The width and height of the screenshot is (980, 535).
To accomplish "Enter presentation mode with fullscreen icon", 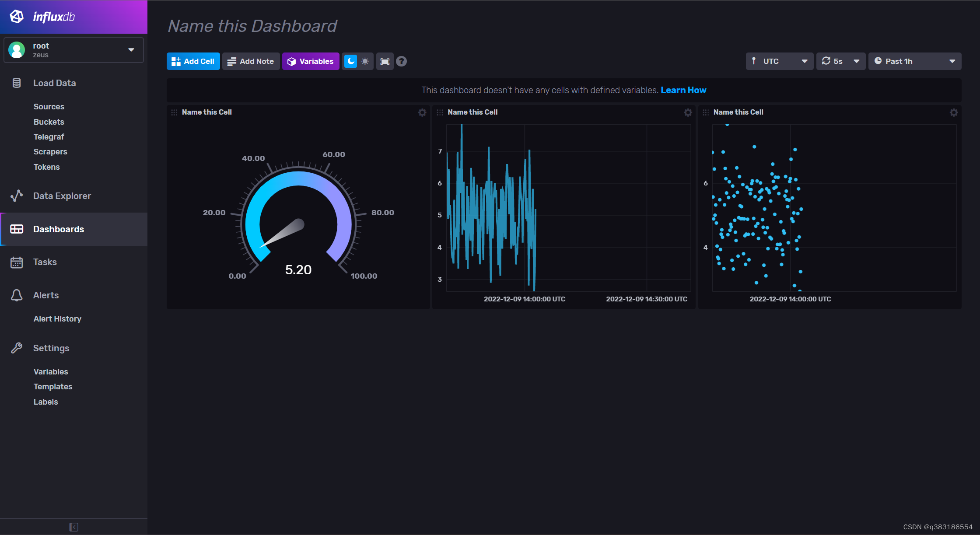I will click(x=385, y=62).
